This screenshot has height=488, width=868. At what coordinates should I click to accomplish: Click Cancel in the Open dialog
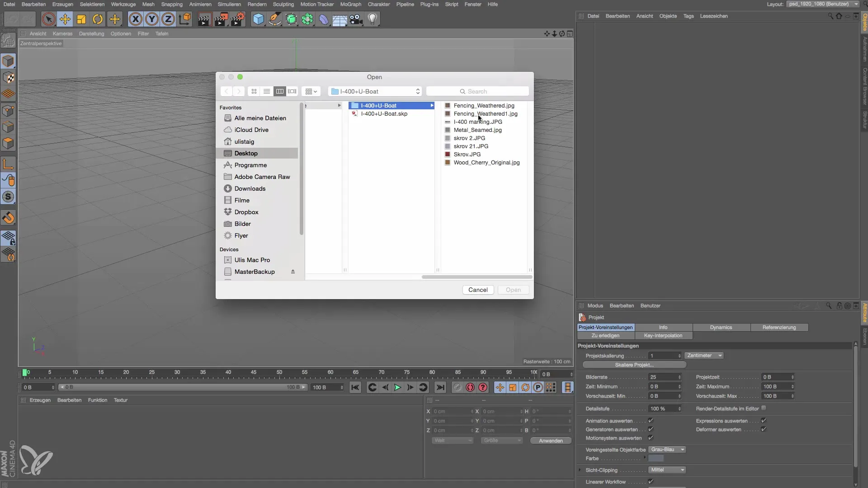pos(478,290)
